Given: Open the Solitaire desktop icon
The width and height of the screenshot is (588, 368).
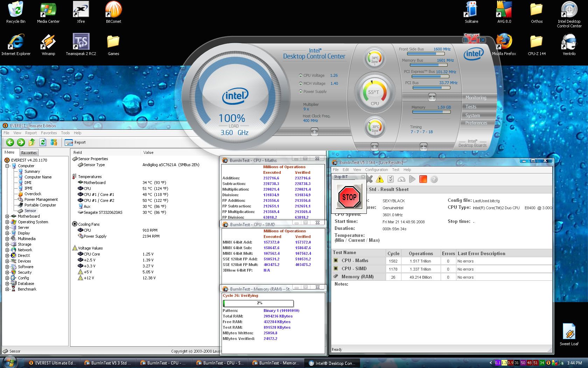Looking at the screenshot, I should click(471, 12).
